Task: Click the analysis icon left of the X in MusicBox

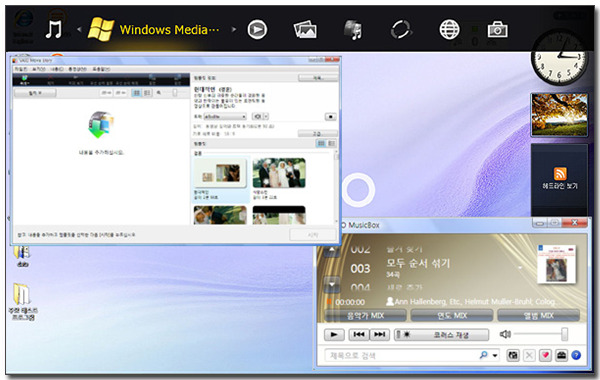Action: coord(513,356)
